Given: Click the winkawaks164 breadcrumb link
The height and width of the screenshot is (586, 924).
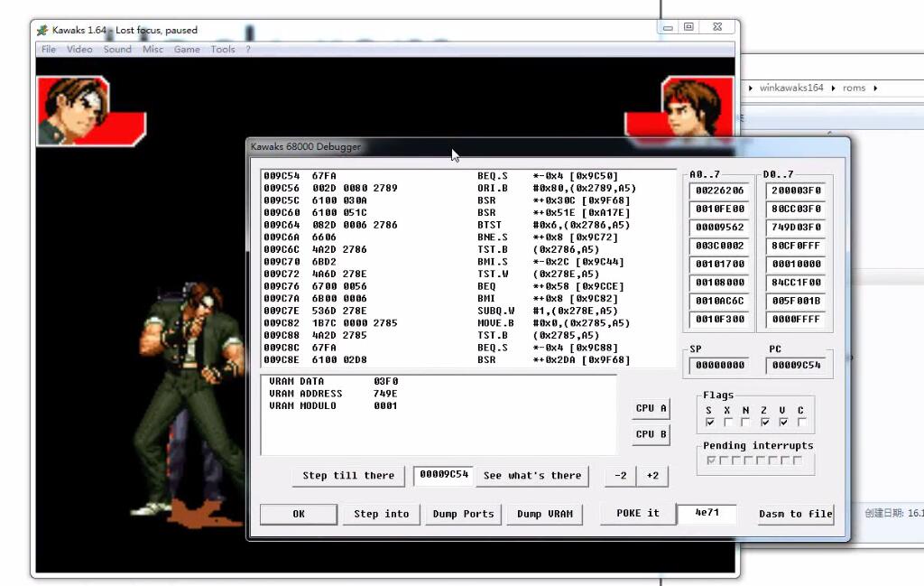Looking at the screenshot, I should [792, 88].
